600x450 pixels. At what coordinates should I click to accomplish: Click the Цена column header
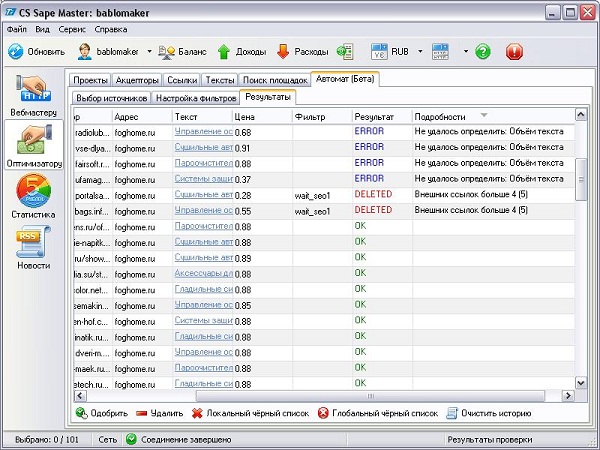point(262,117)
